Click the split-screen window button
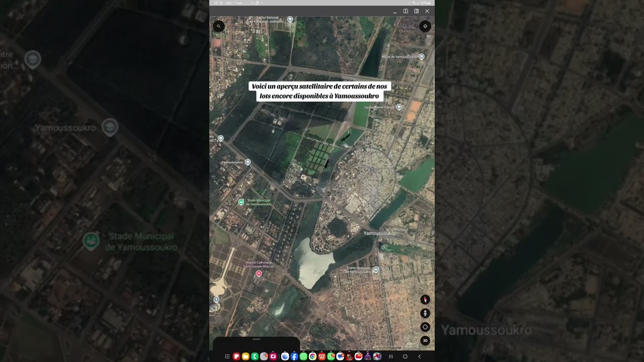The height and width of the screenshot is (362, 644). point(406,11)
